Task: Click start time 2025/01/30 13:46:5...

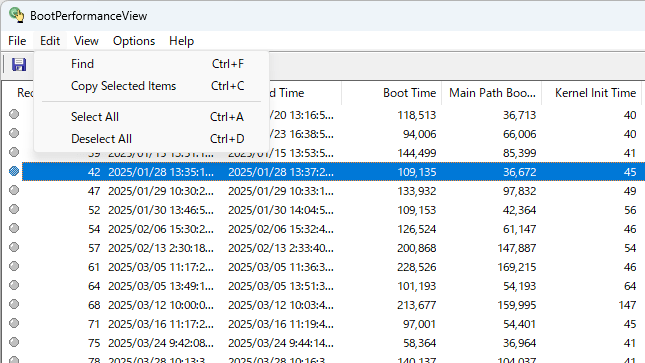Action: pos(161,210)
